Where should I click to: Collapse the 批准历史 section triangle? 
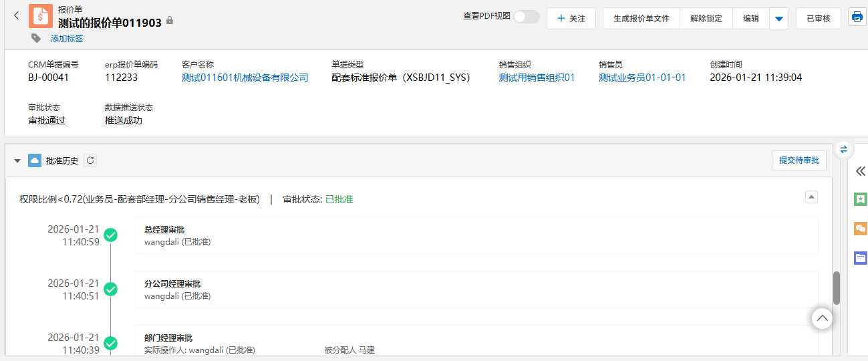point(17,161)
